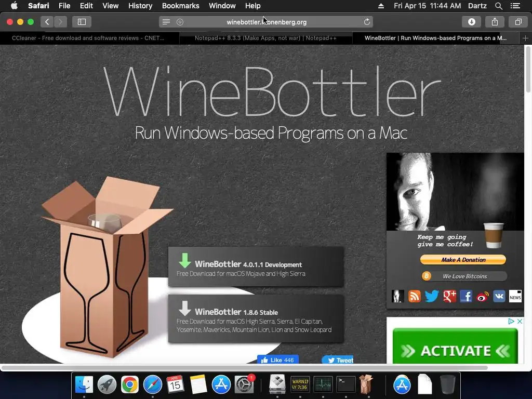Screen dimensions: 532x399
Task: Click the We Love Bitcoins button
Action: (x=464, y=276)
